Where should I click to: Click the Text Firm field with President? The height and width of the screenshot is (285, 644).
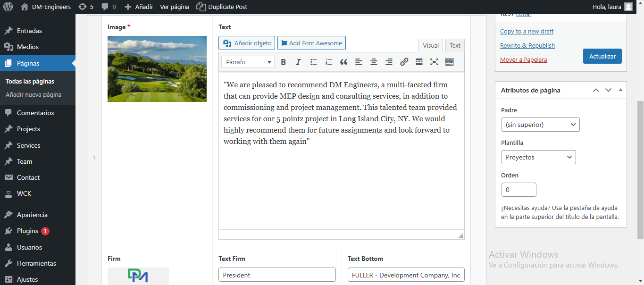point(277,275)
